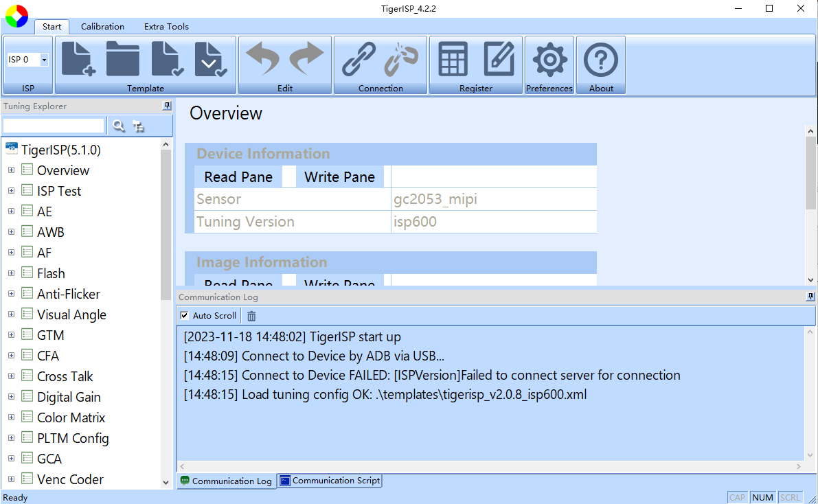
Task: Select the Cross Talk tree item
Action: tap(65, 376)
